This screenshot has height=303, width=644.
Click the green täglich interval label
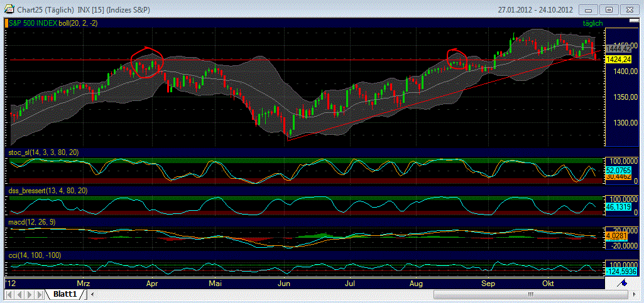coord(592,24)
